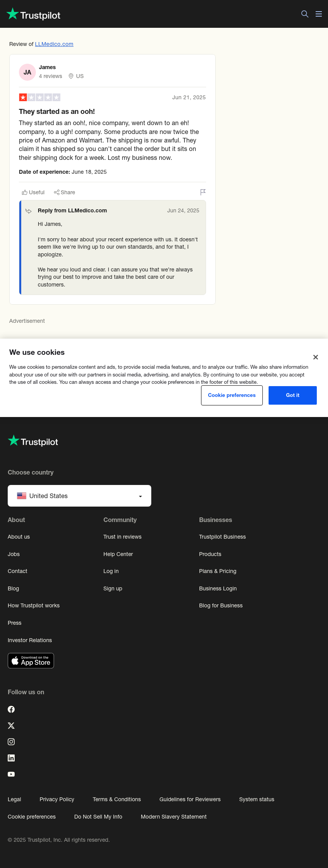328x868 pixels.
Task: Click Sign up footer link
Action: pyautogui.click(x=113, y=588)
